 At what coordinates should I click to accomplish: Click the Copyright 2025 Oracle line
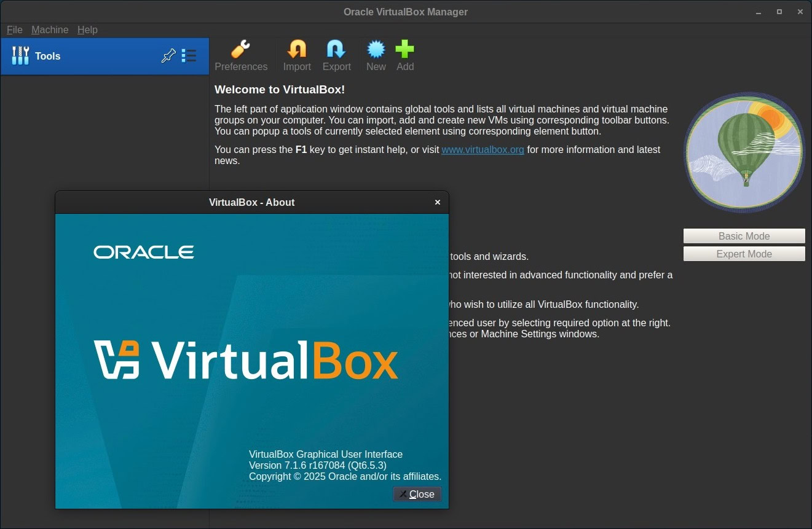345,476
